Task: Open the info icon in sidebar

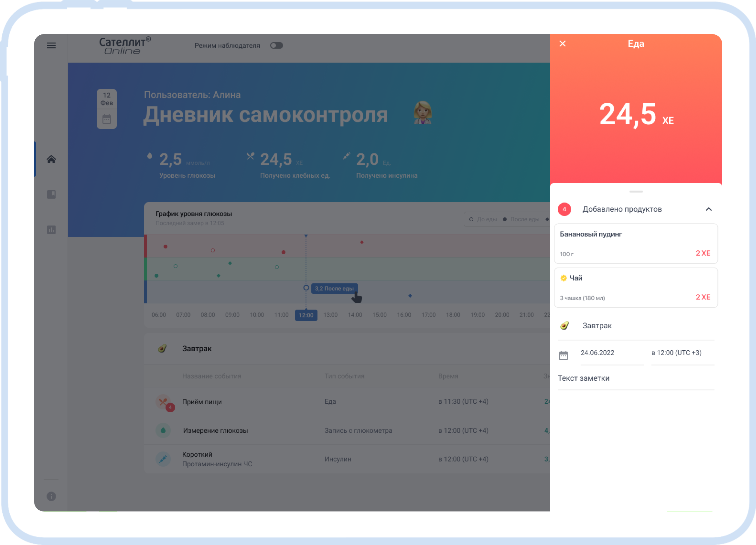Action: [51, 496]
